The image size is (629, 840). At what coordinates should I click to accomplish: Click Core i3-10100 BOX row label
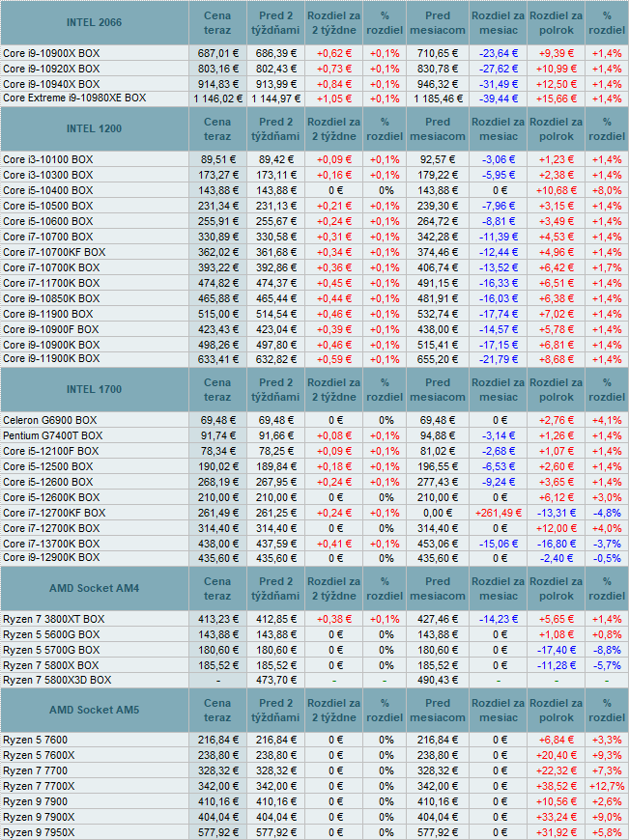click(47, 159)
